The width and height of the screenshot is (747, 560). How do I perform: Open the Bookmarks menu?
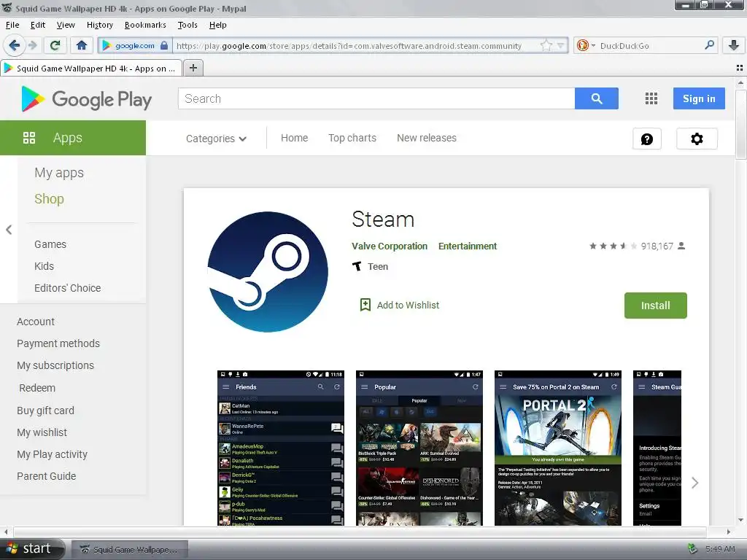(x=145, y=25)
